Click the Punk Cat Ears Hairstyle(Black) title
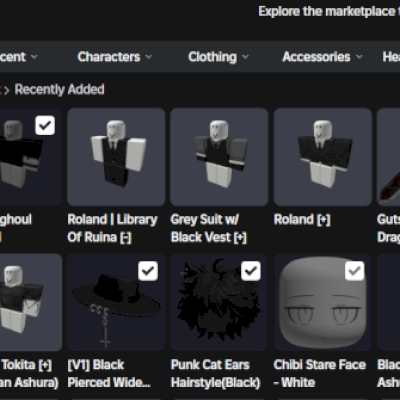400x400 pixels. (215, 374)
